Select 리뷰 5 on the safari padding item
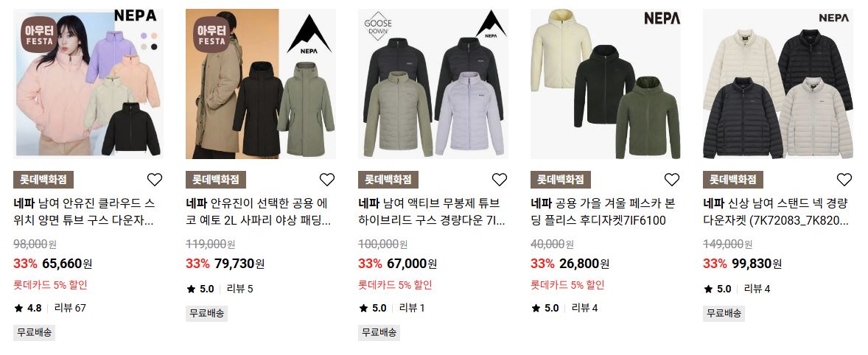The height and width of the screenshot is (355, 868). point(239,289)
